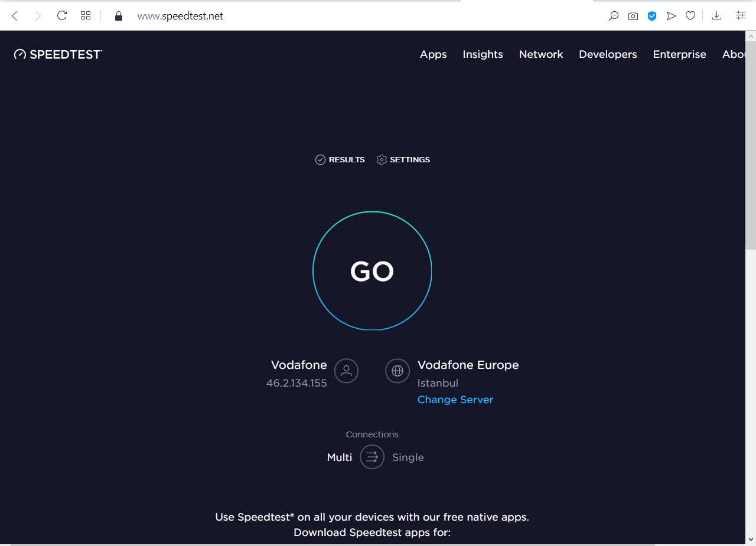The height and width of the screenshot is (546, 756).
Task: Click the Speedtest logo
Action: coord(58,54)
